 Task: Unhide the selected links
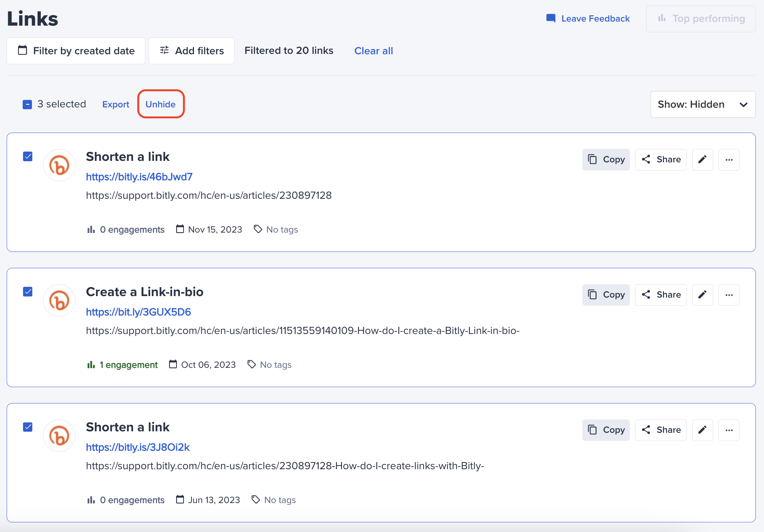pyautogui.click(x=161, y=104)
